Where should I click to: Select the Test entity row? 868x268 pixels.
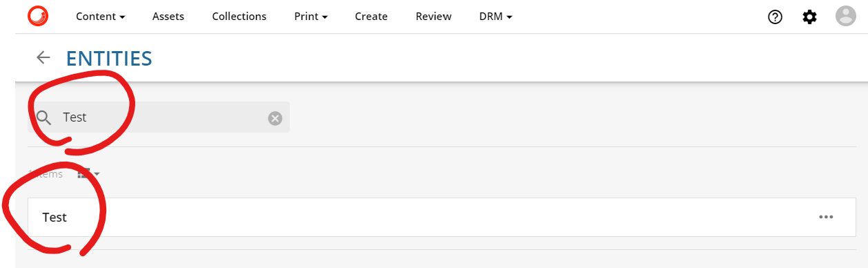(x=442, y=217)
